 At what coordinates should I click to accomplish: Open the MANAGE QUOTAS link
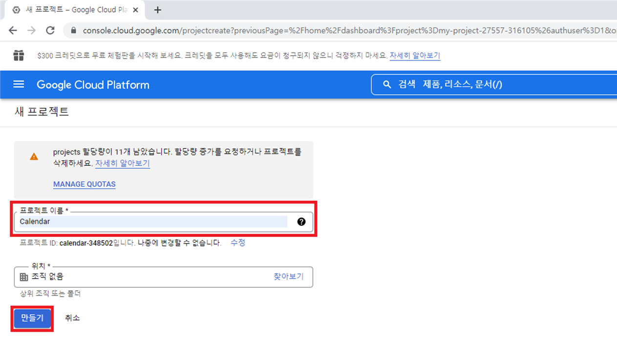pos(85,184)
